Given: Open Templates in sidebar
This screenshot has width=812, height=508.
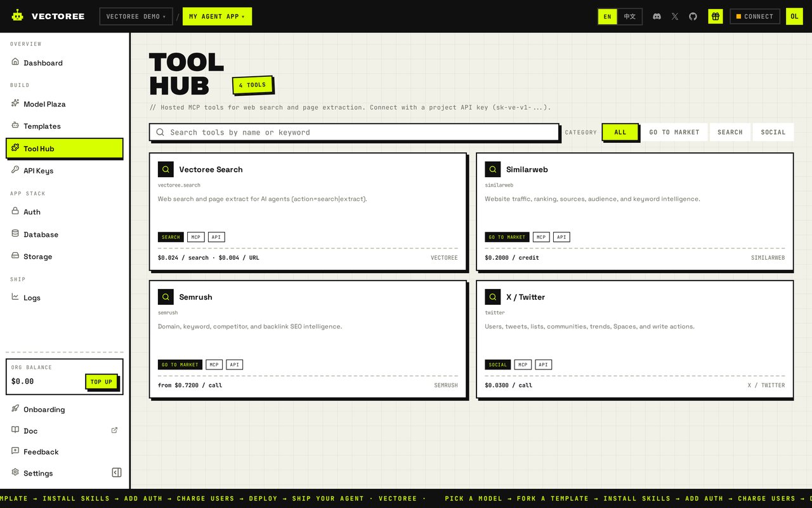Looking at the screenshot, I should click(65, 126).
